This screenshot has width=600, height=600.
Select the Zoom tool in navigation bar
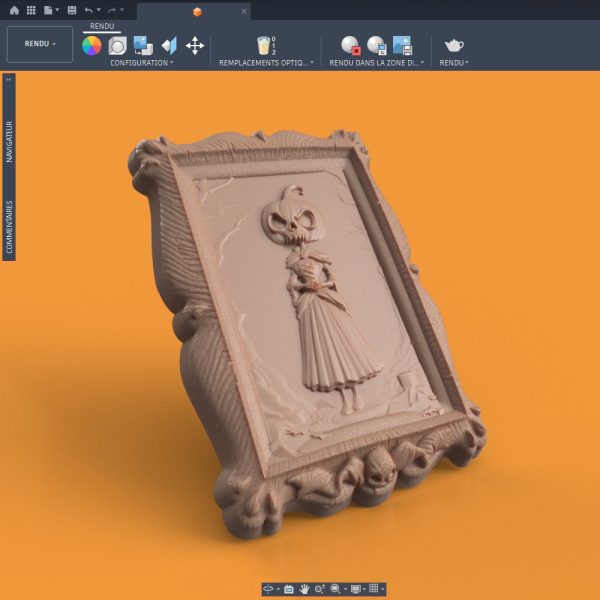pyautogui.click(x=320, y=589)
